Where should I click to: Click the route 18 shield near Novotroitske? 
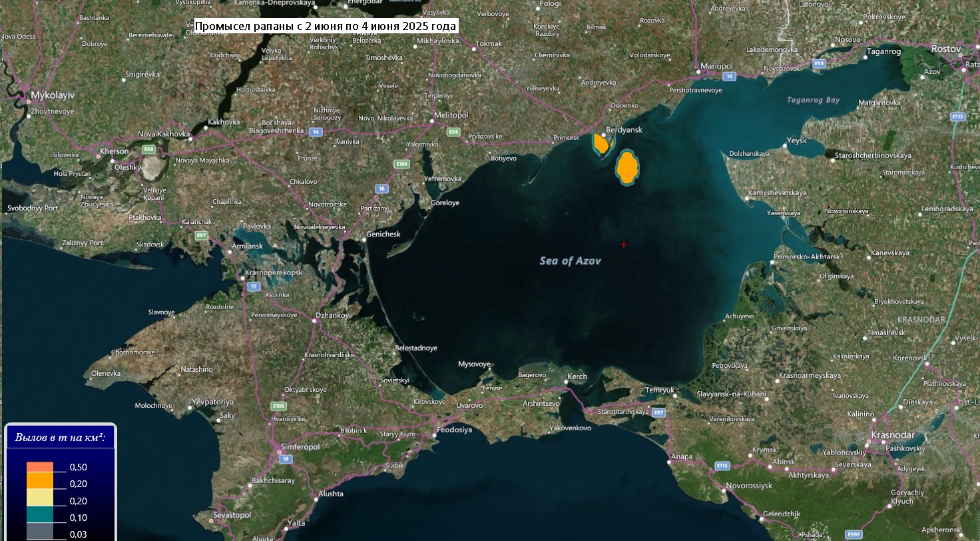pyautogui.click(x=381, y=189)
